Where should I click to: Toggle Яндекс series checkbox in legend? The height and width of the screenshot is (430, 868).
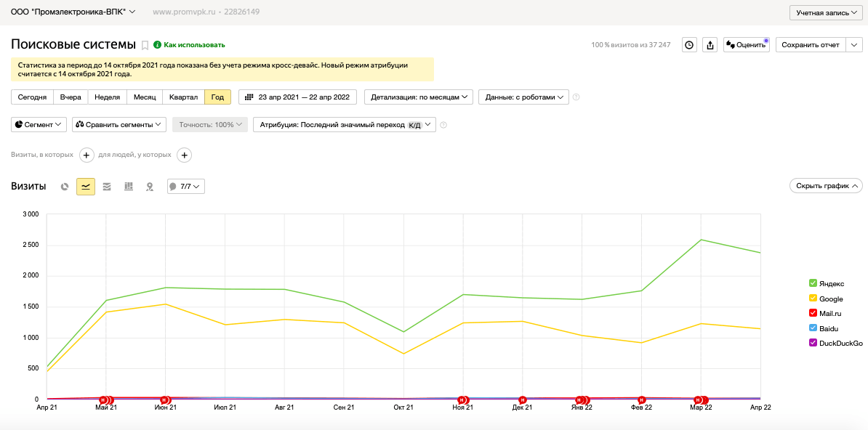tap(813, 283)
